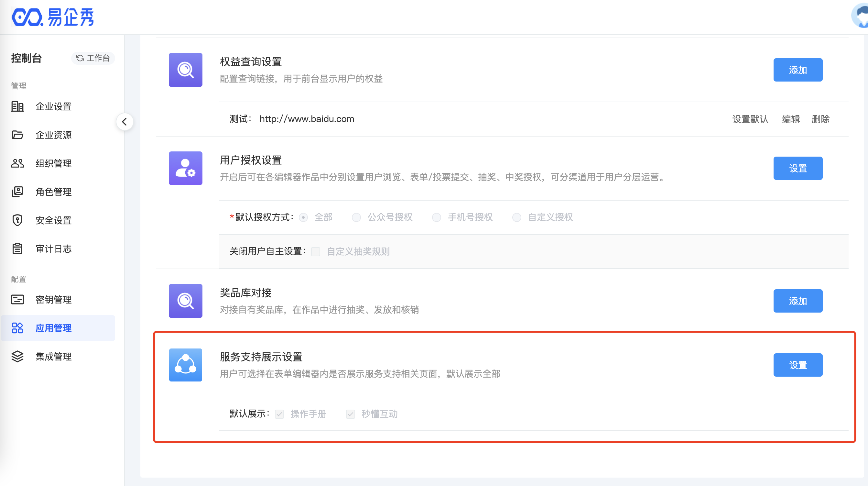Toggle the 秒懂互动 checkbox
The image size is (868, 486).
point(351,414)
